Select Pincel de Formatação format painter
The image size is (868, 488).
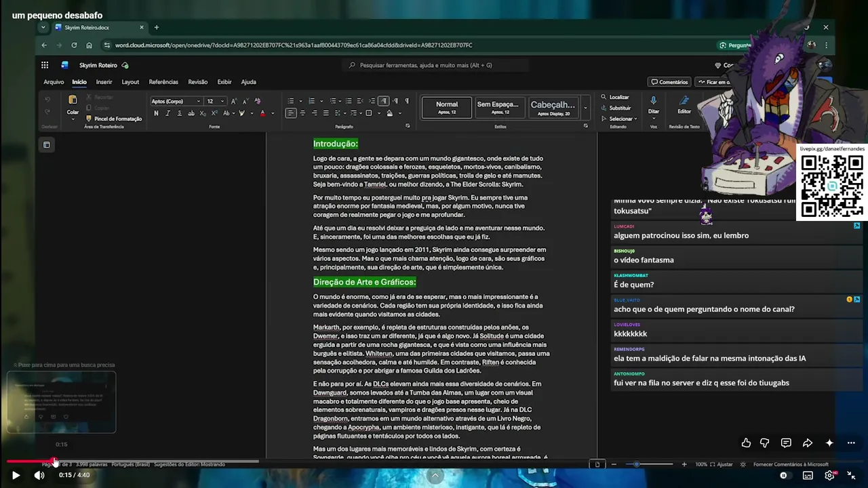[x=114, y=119]
